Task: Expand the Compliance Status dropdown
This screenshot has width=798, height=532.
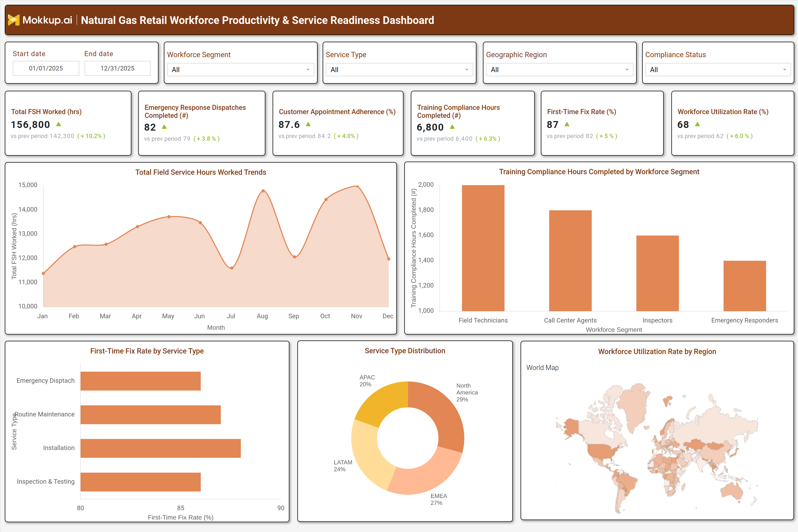Action: [718, 69]
